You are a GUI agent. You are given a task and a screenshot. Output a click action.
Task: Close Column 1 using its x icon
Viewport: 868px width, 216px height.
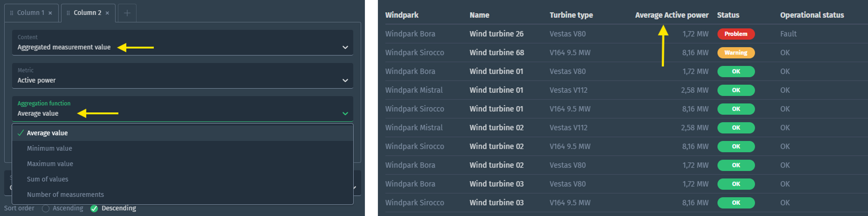pos(50,12)
